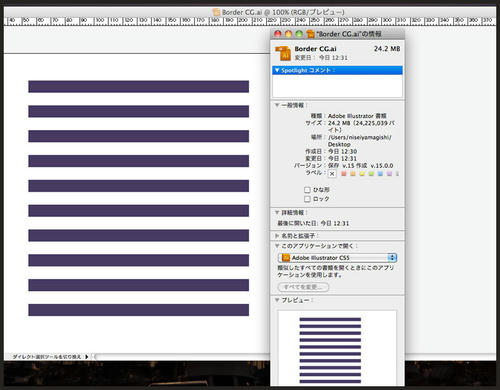
Task: Apply the blue label color
Action: 380,174
